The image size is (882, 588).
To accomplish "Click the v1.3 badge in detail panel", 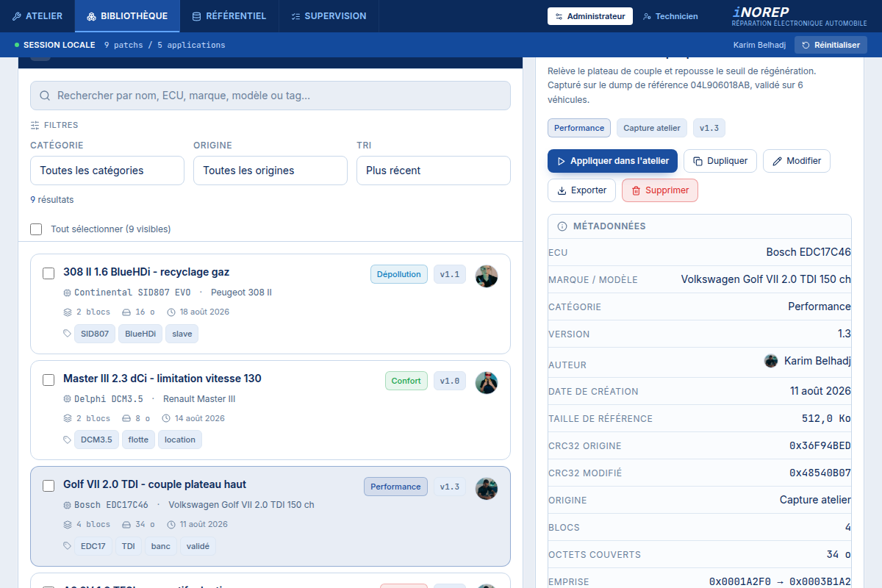I will 709,128.
